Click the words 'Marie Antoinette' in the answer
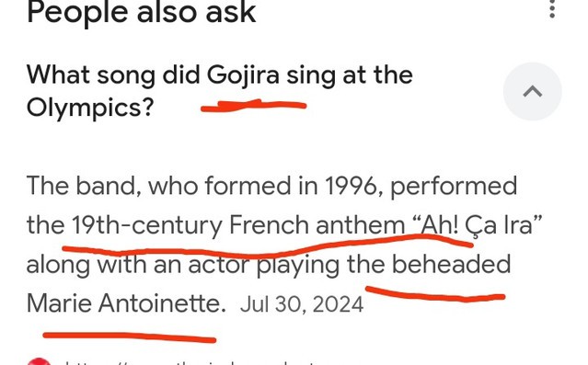Image resolution: width=588 pixels, height=365 pixels. click(126, 303)
